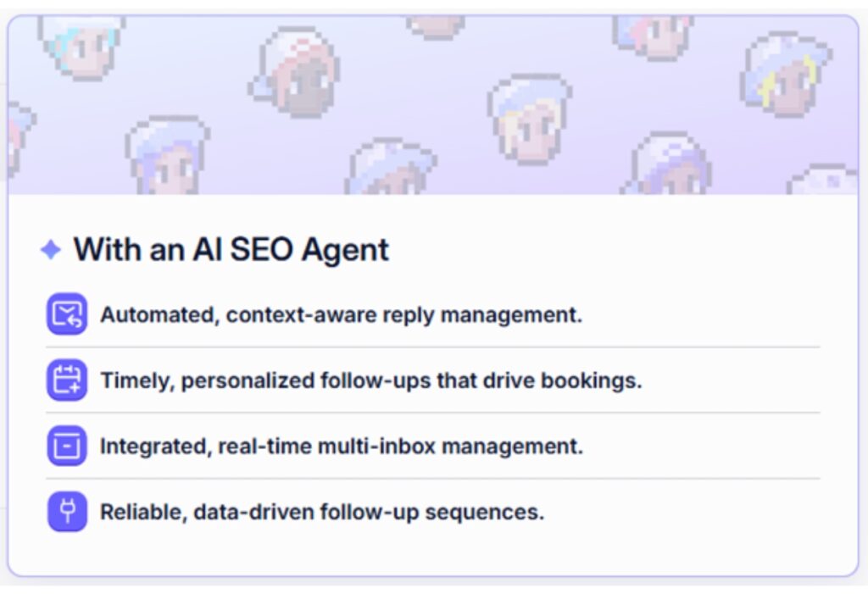Click the calendar icon for personalized follow-ups
This screenshot has width=868, height=594.
point(67,380)
